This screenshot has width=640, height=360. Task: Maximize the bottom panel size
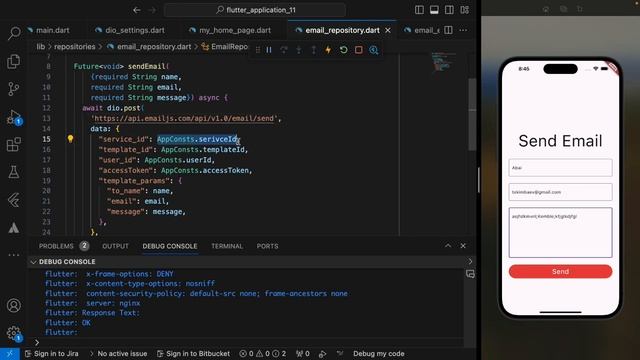tap(448, 246)
